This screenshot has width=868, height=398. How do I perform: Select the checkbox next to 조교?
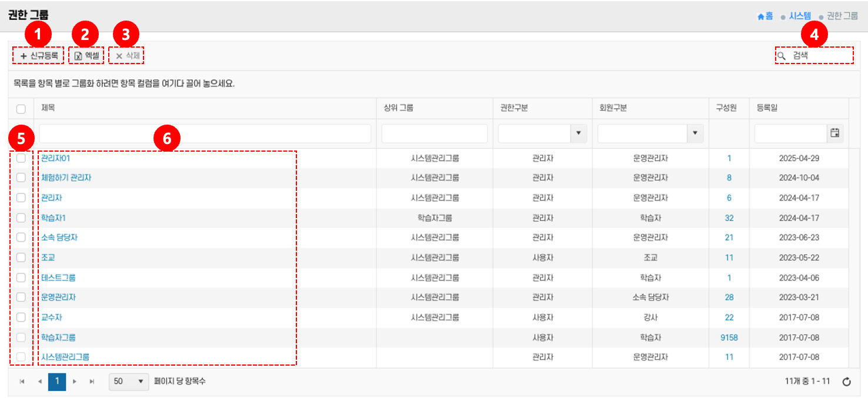click(x=21, y=257)
